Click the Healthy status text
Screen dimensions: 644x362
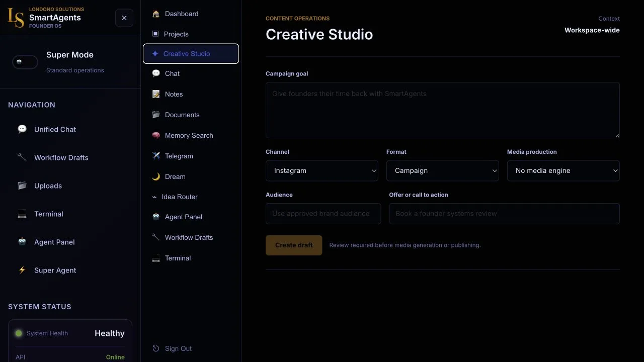tap(110, 333)
